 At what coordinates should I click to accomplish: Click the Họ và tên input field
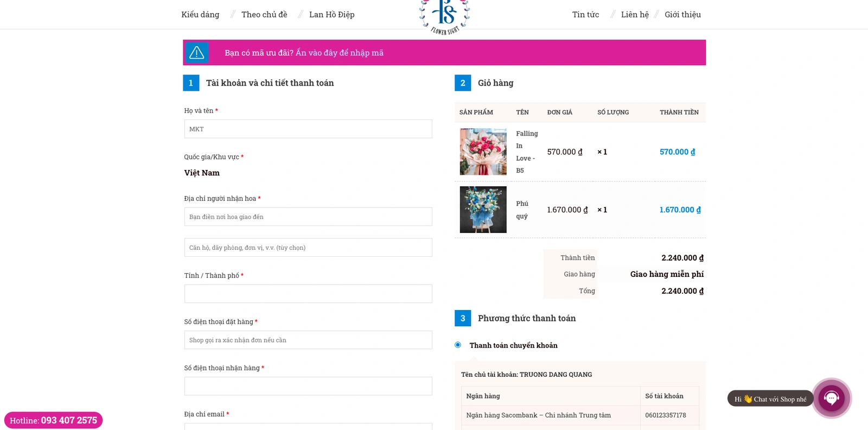[x=308, y=129]
